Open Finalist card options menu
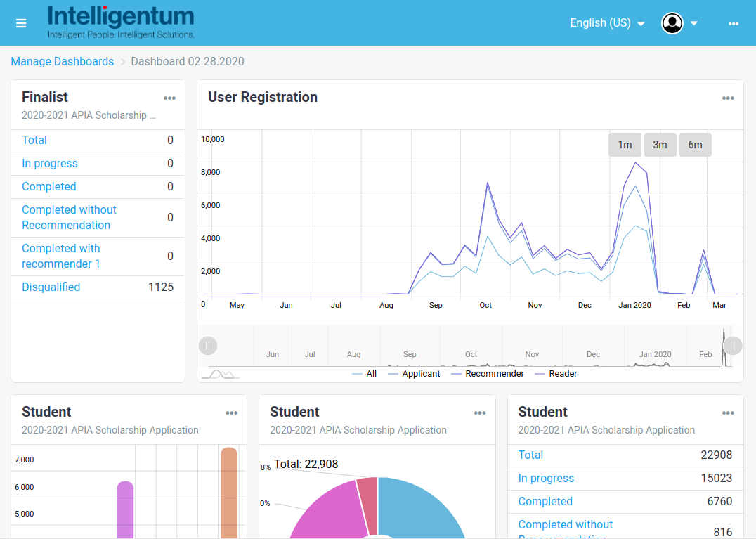The width and height of the screenshot is (756, 539). pyautogui.click(x=170, y=98)
